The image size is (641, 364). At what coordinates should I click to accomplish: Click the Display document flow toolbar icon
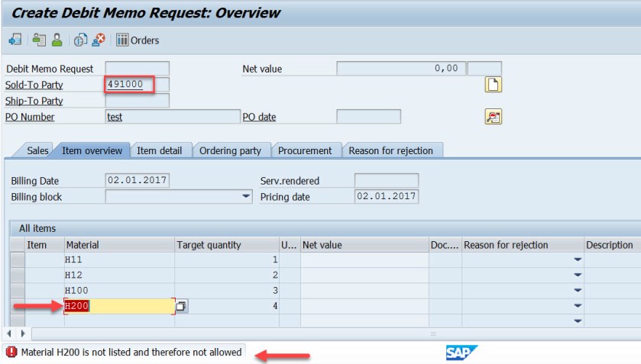(15, 40)
